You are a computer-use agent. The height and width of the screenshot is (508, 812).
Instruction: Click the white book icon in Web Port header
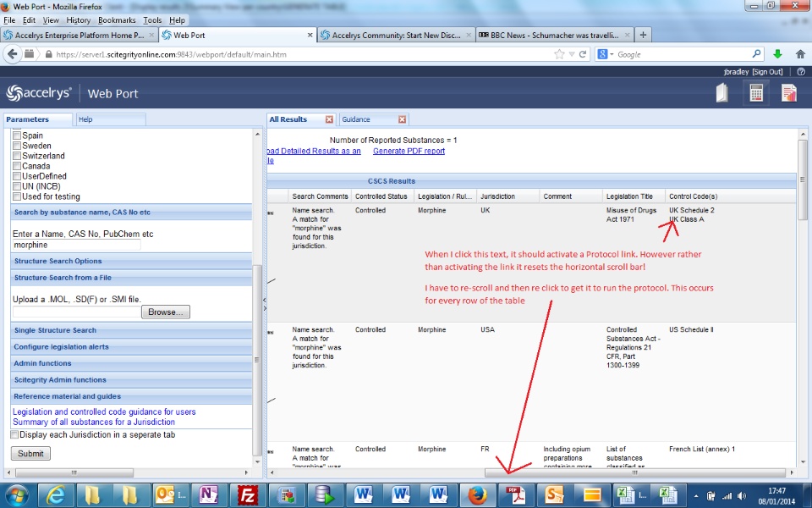[721, 93]
